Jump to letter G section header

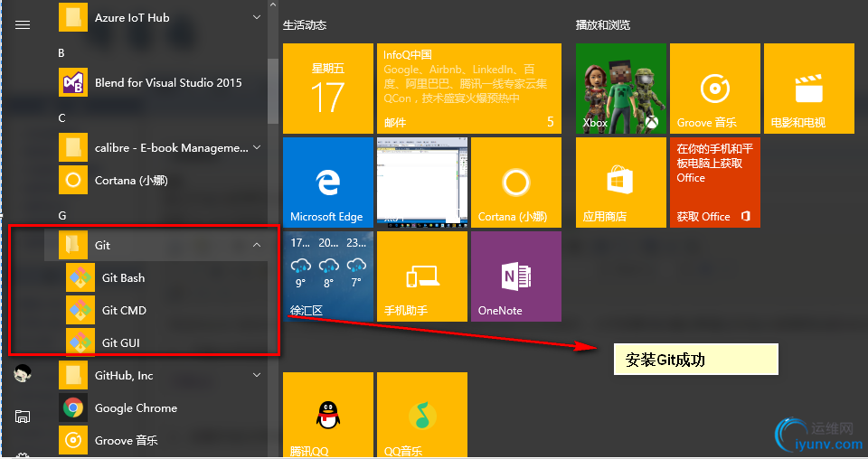(x=62, y=216)
